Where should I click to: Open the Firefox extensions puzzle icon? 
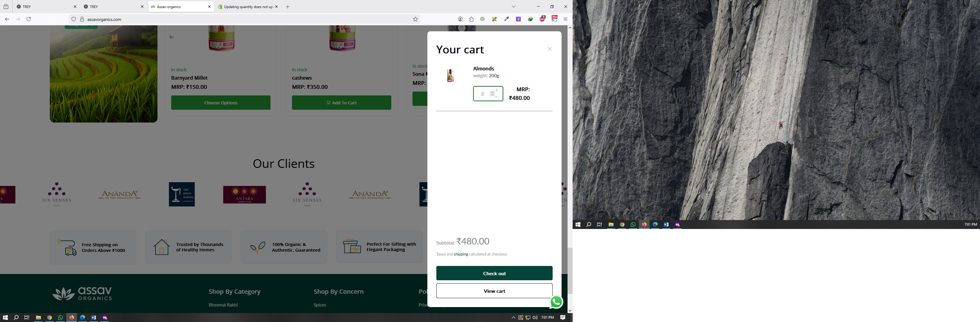coord(471,19)
